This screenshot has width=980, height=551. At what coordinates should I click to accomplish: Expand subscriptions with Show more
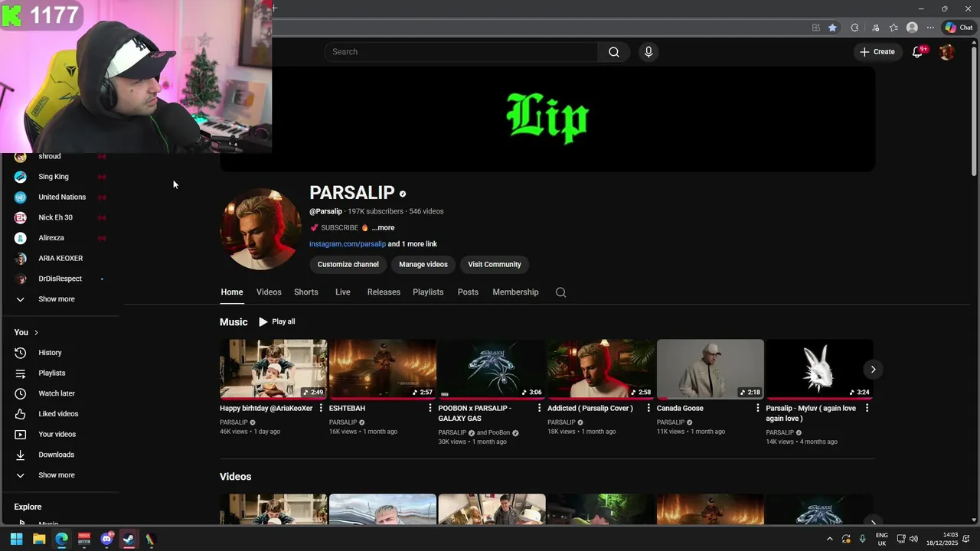click(61, 299)
